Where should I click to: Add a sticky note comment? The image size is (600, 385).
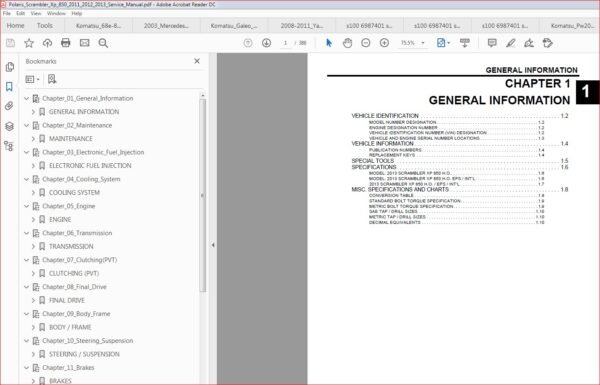point(492,43)
